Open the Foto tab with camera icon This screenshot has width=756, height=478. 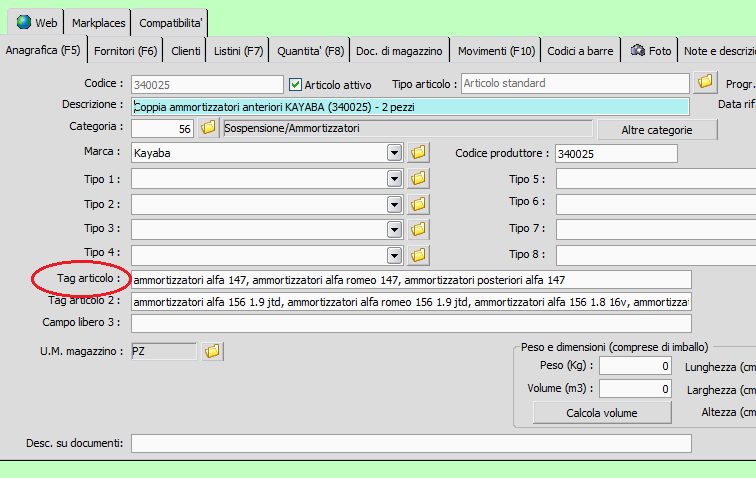pyautogui.click(x=650, y=50)
